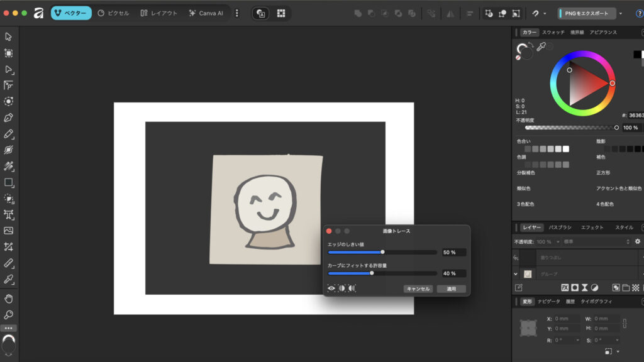Toggle eye preview in Image Trace dialog

[x=331, y=288]
